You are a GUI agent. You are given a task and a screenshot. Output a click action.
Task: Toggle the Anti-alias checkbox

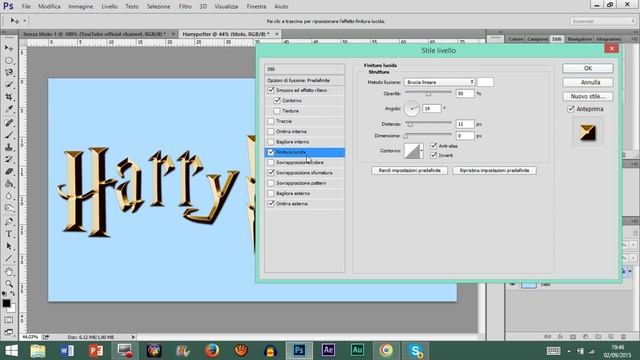click(x=434, y=146)
